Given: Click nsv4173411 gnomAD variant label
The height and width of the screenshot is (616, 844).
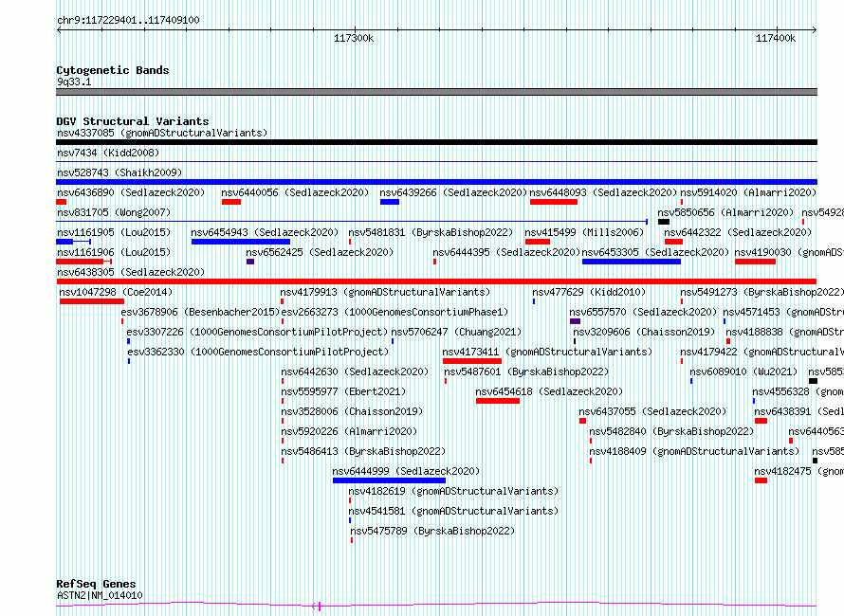Looking at the screenshot, I should click(x=547, y=352).
